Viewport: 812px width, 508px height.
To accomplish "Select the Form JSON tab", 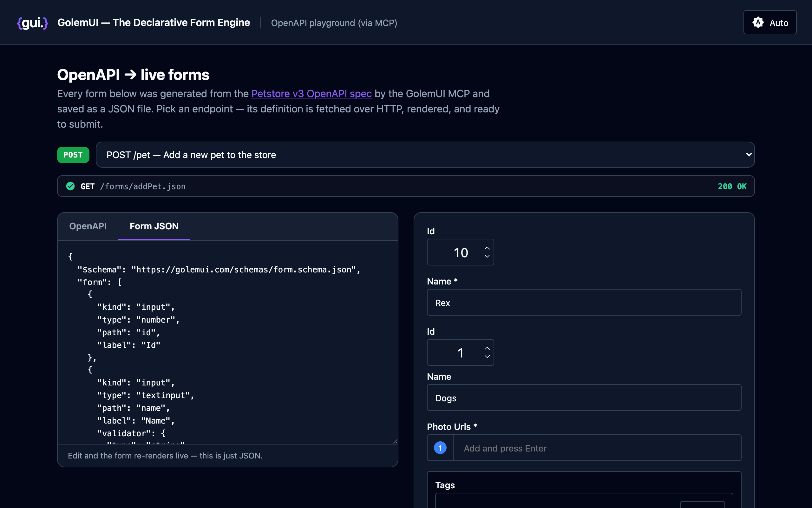I will [x=154, y=226].
